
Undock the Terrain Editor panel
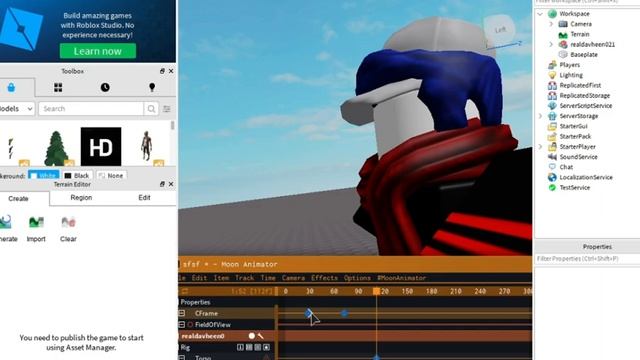[x=162, y=184]
